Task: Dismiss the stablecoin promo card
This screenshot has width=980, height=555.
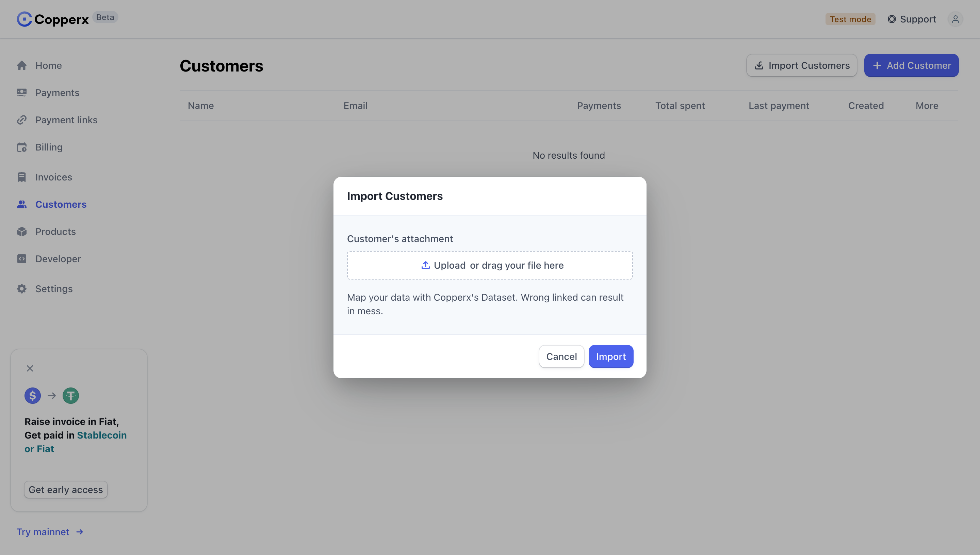Action: (x=30, y=369)
